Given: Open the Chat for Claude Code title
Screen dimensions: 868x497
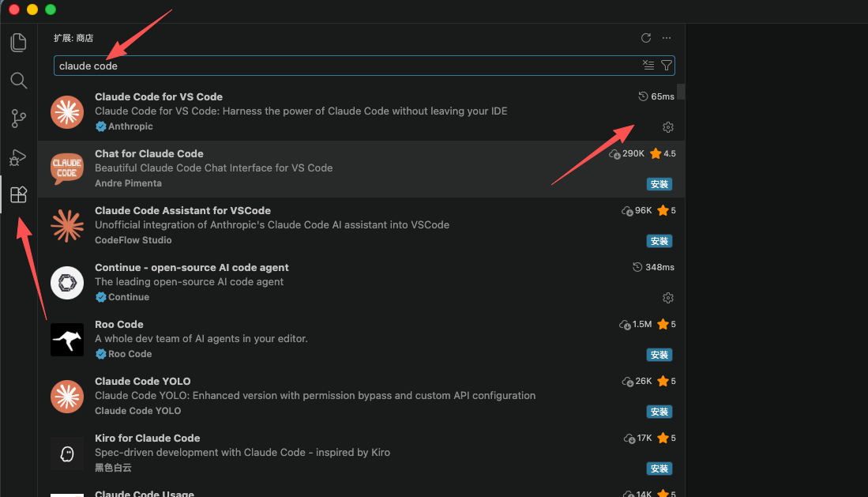Looking at the screenshot, I should (149, 153).
